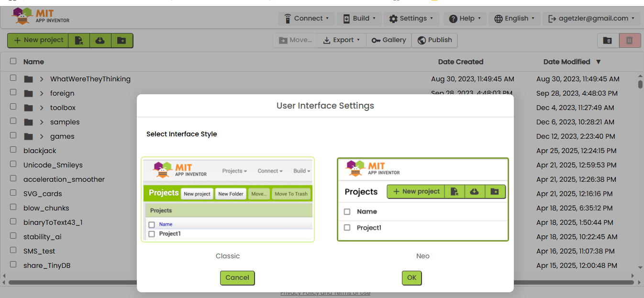Click the MIT App Inventor logo
644x298 pixels.
pyautogui.click(x=41, y=16)
